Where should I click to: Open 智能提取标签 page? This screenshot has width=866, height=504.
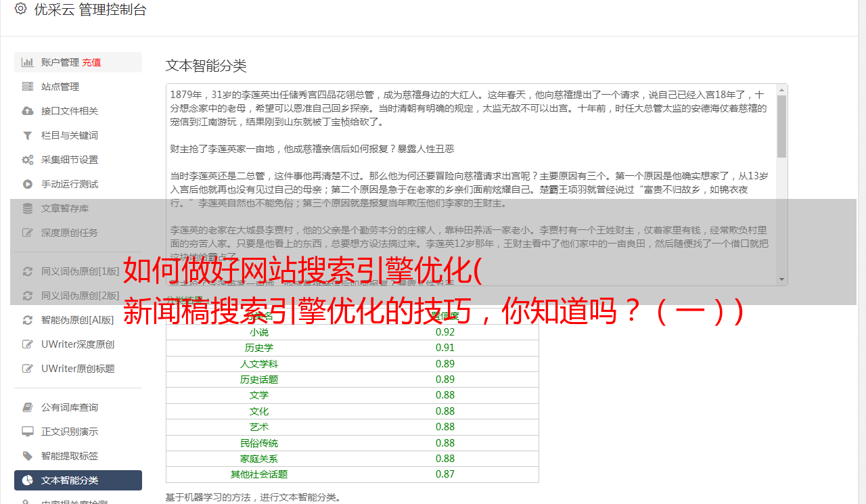pyautogui.click(x=78, y=456)
